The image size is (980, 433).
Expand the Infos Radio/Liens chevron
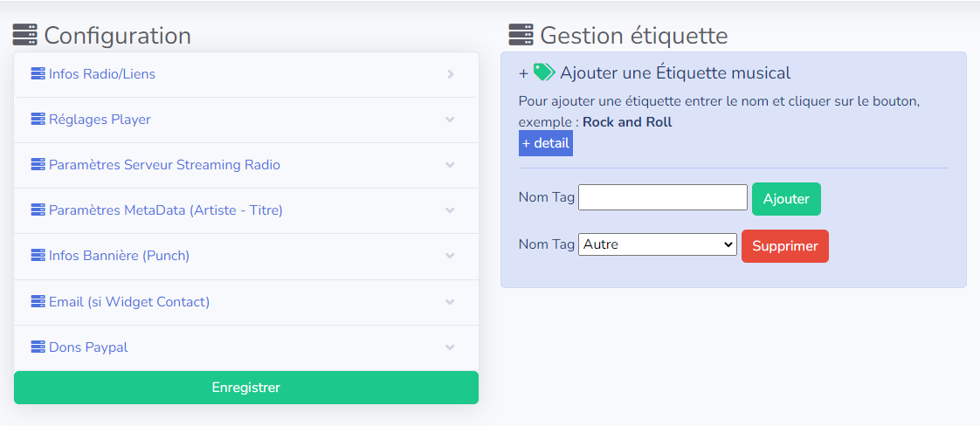[x=450, y=74]
